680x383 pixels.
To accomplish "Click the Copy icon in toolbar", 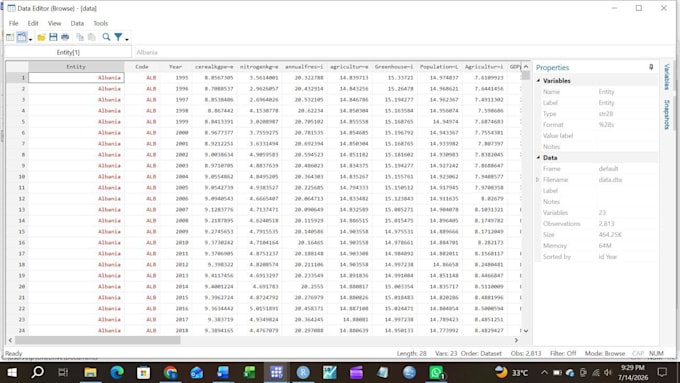I will pyautogui.click(x=80, y=37).
